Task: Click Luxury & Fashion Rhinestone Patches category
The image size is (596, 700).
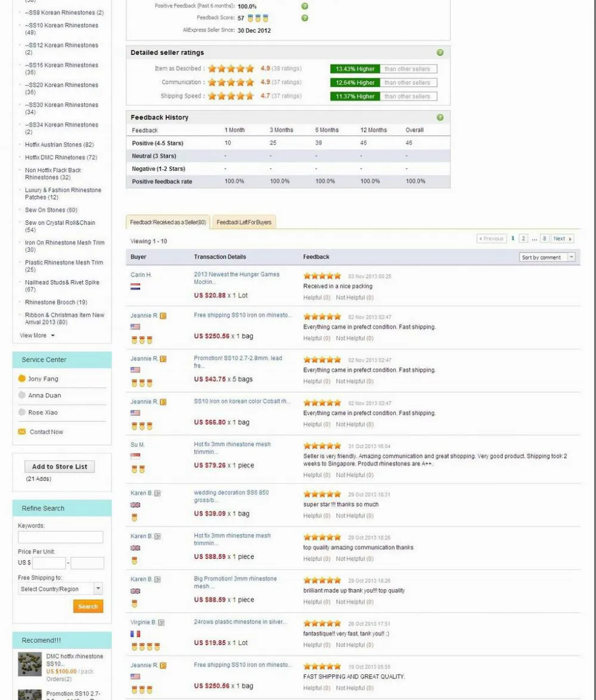Action: pos(63,193)
